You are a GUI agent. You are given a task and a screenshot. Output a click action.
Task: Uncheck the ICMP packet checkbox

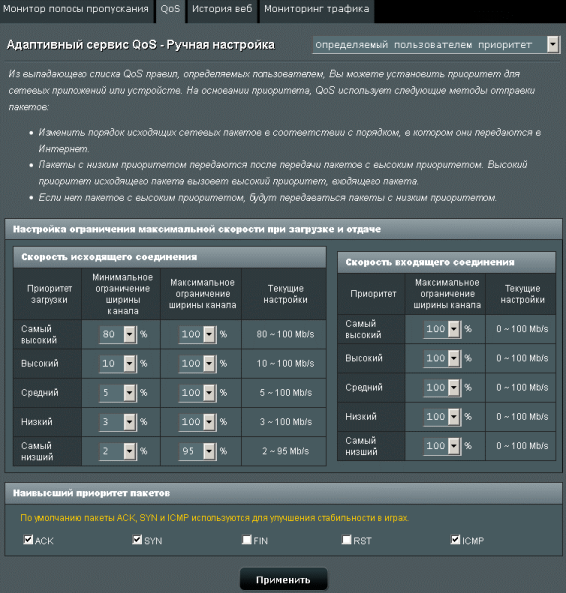tap(456, 539)
